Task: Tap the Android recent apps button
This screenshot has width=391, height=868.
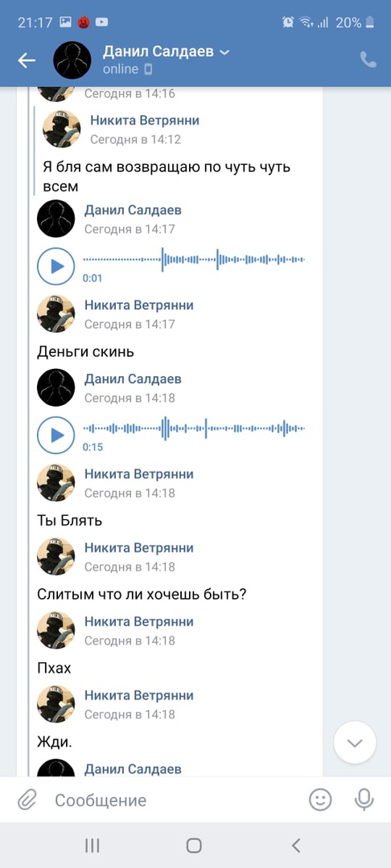Action: (92, 845)
